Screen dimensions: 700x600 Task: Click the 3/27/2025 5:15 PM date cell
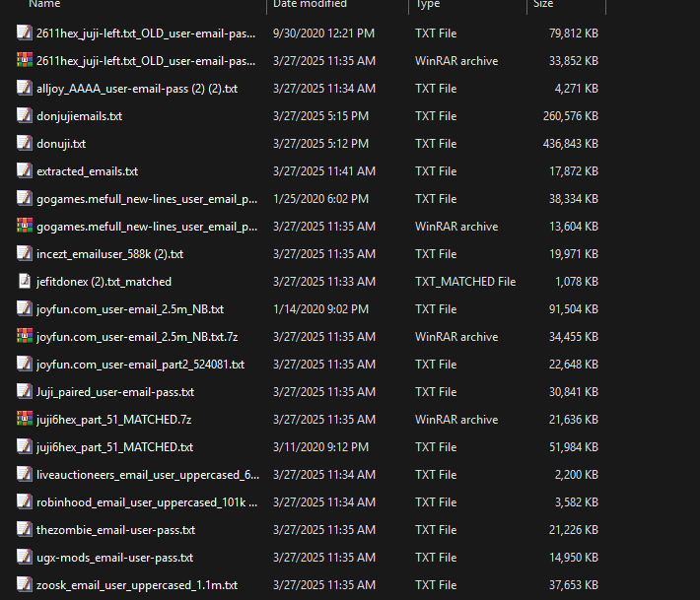(321, 116)
